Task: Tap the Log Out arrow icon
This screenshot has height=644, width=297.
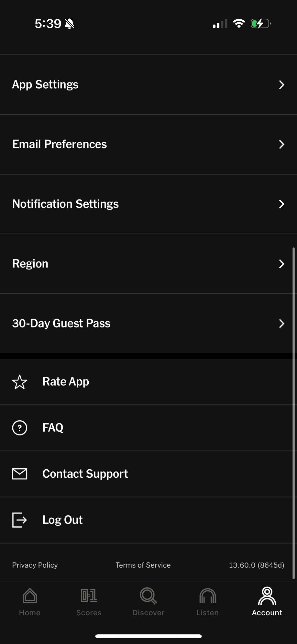Action: (20, 520)
